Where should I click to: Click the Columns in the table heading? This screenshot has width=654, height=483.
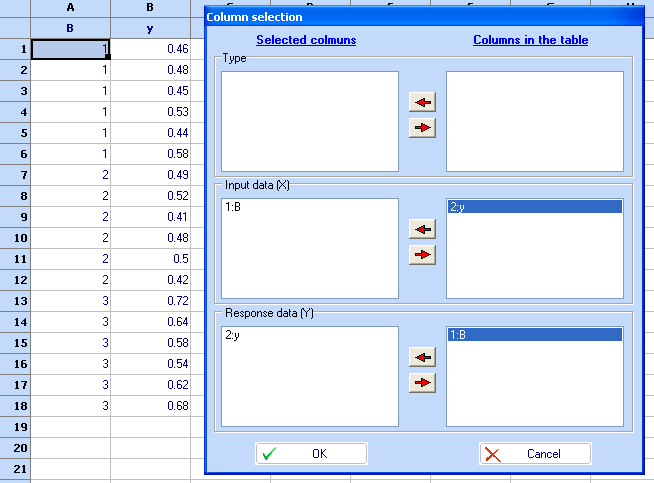click(530, 40)
